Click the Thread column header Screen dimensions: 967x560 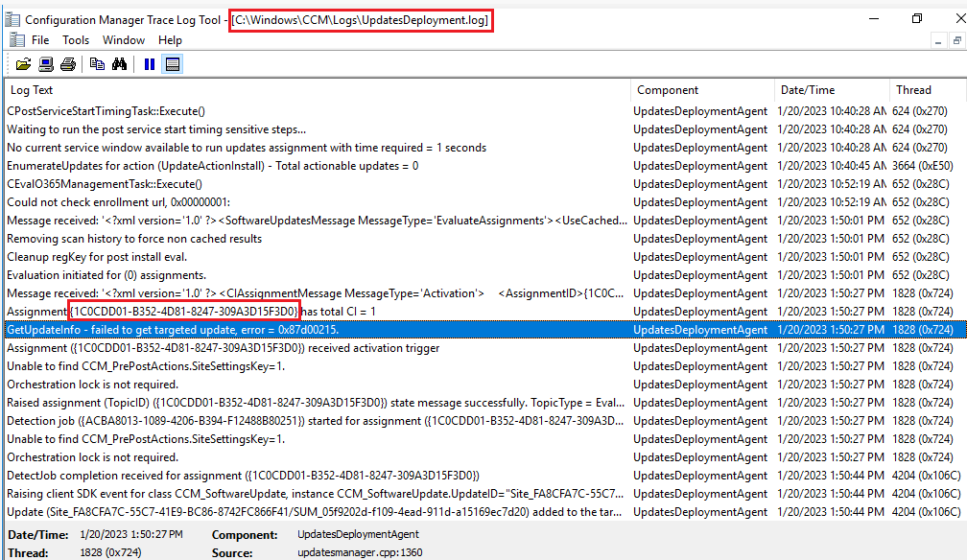point(927,90)
